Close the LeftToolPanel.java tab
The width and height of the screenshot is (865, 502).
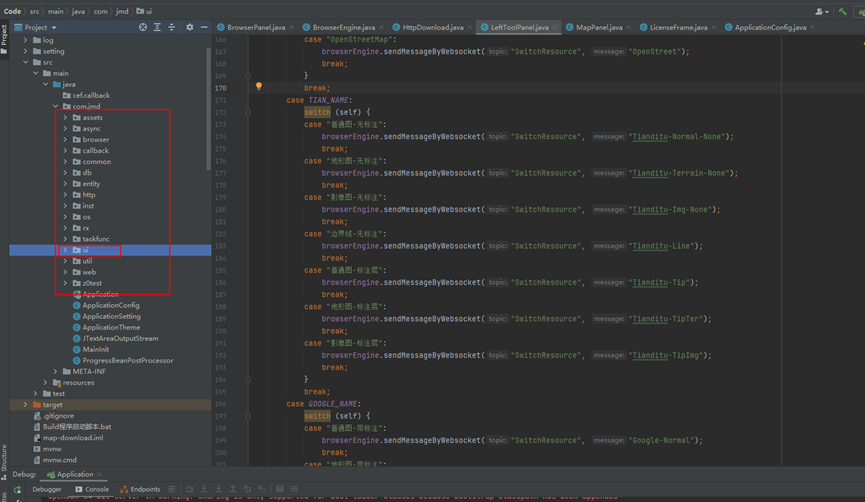(554, 28)
